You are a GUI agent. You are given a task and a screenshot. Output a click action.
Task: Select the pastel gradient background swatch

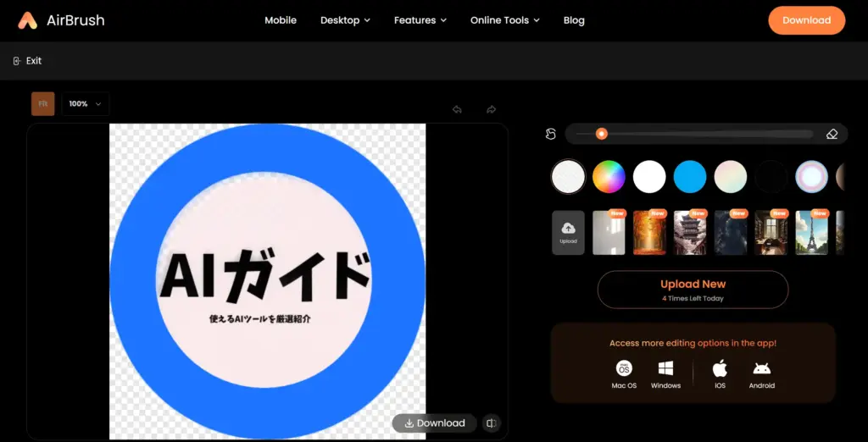(x=731, y=176)
